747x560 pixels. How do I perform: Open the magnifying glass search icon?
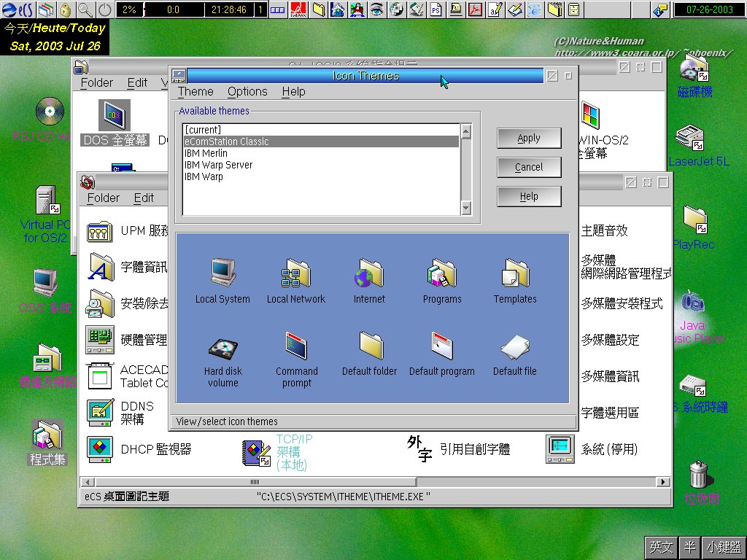click(85, 9)
